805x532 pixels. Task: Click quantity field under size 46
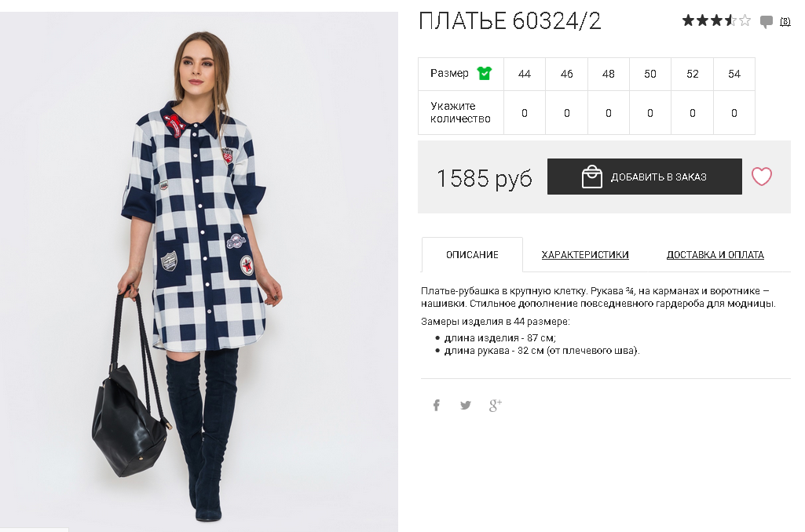click(567, 113)
